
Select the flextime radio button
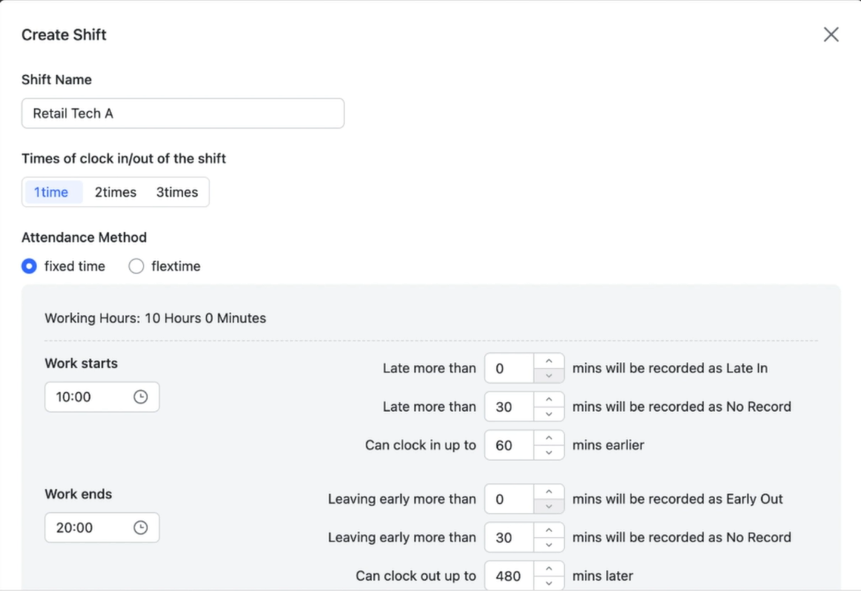[x=136, y=266]
